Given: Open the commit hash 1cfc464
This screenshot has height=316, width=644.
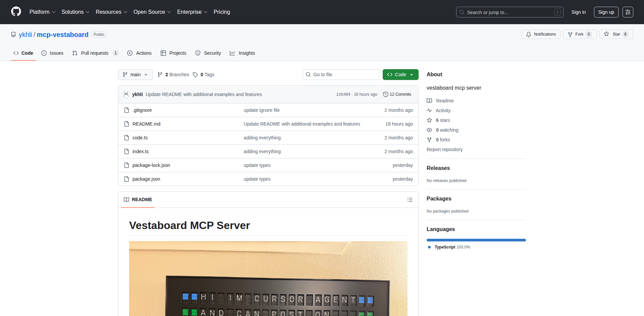Looking at the screenshot, I should (x=343, y=94).
